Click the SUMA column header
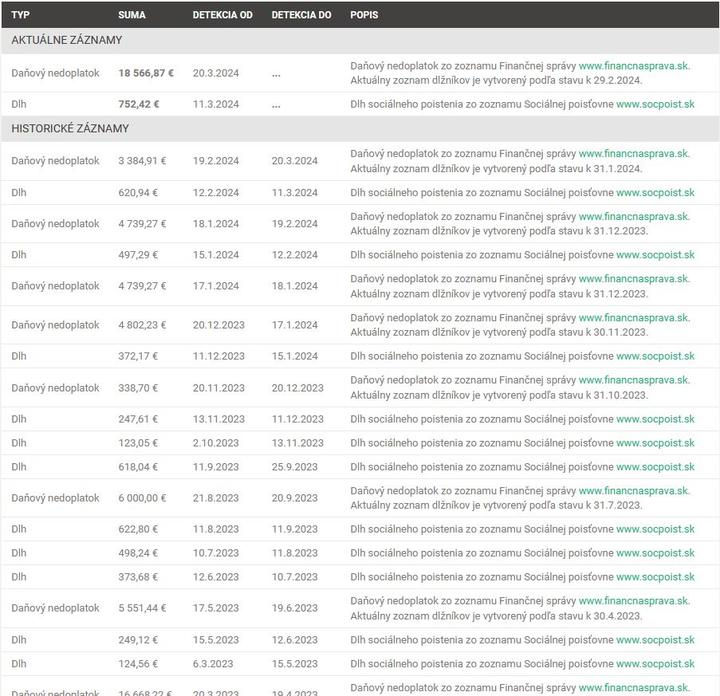Screen dimensions: 720x696 click(x=131, y=15)
